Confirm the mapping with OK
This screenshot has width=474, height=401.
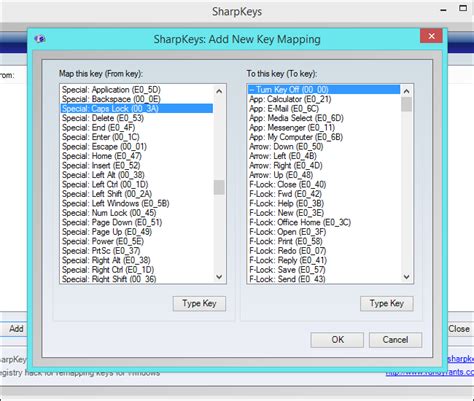coord(337,340)
